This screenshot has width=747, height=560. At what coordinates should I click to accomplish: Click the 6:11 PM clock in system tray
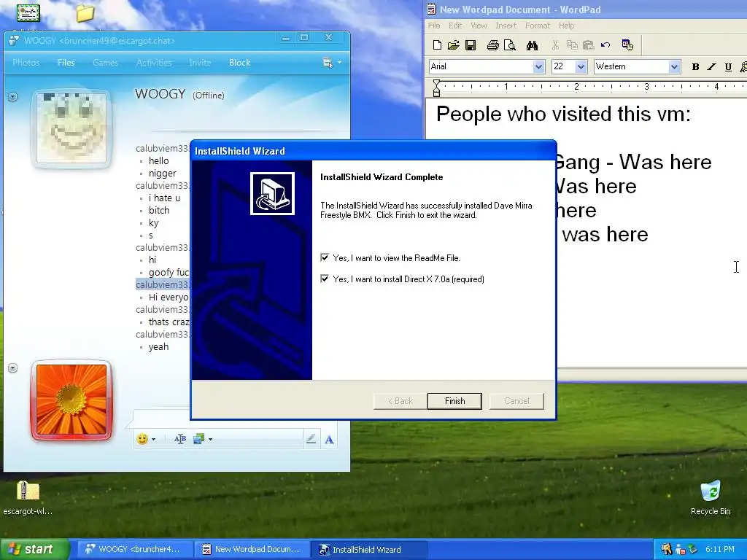[x=719, y=549]
